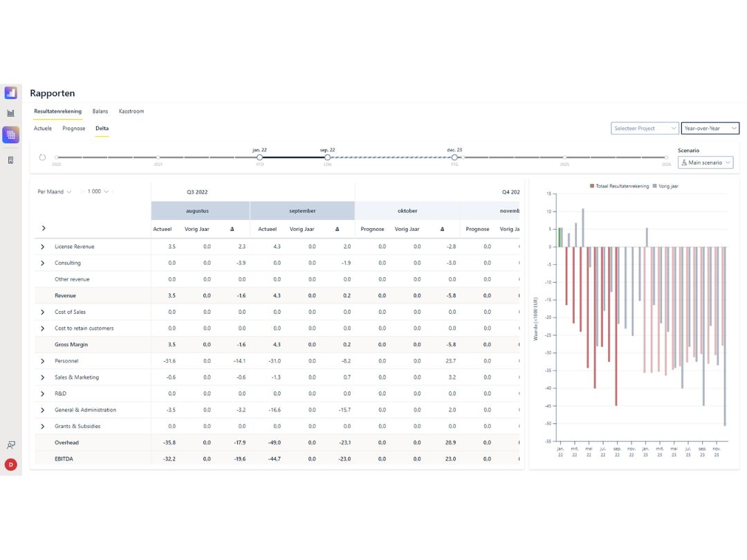Click the app logo icon in sidebar

point(11,93)
